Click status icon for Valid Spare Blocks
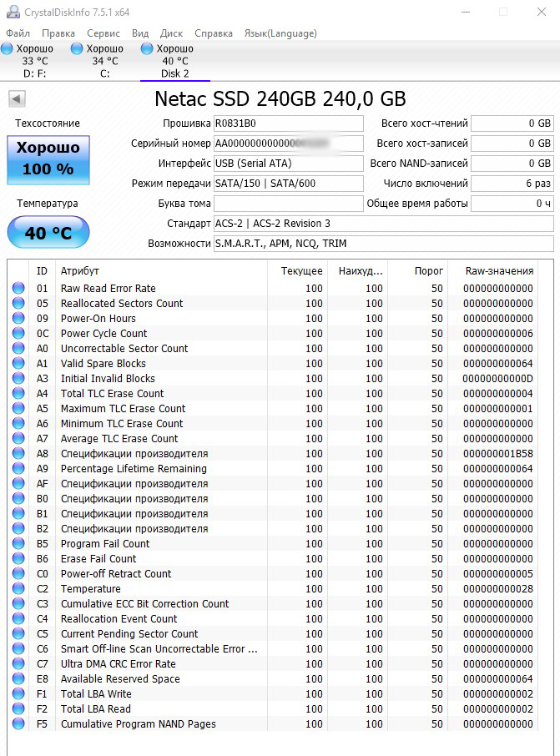 (x=18, y=363)
